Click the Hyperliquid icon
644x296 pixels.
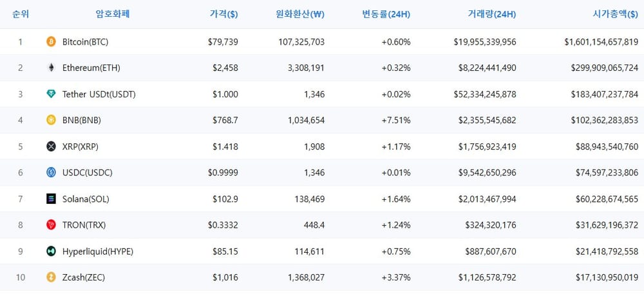[x=51, y=252]
